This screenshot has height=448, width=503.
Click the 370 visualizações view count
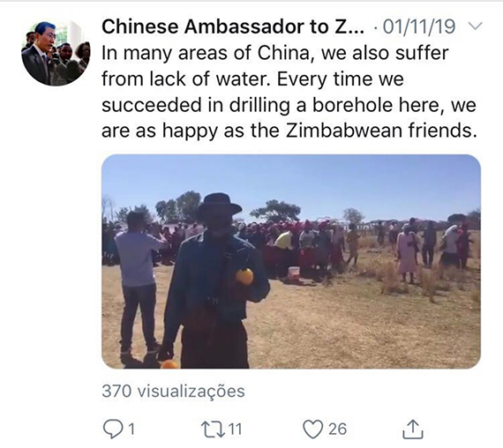173,392
